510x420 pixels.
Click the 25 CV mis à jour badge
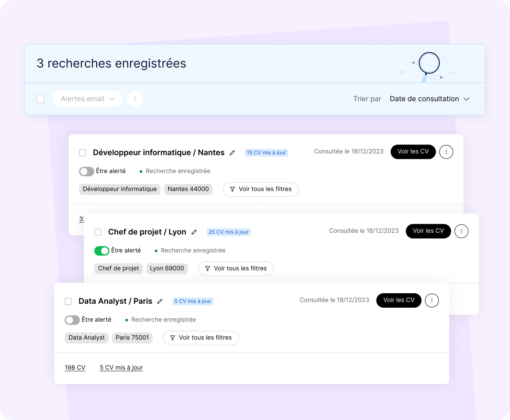(228, 232)
